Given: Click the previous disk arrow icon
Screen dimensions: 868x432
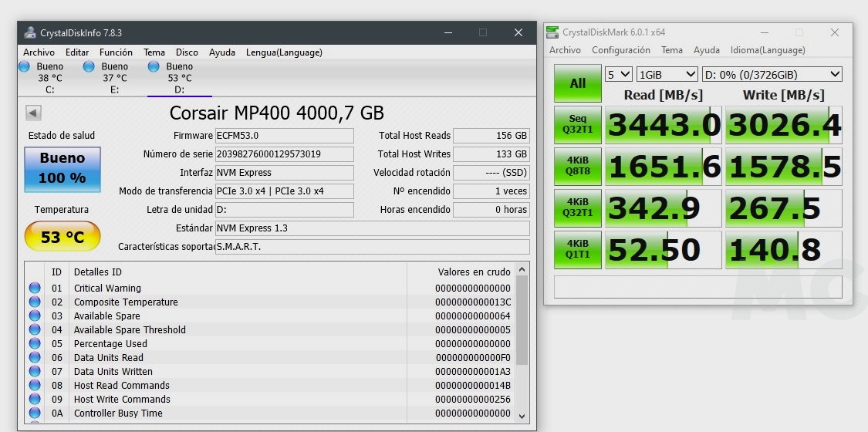Looking at the screenshot, I should pos(33,113).
